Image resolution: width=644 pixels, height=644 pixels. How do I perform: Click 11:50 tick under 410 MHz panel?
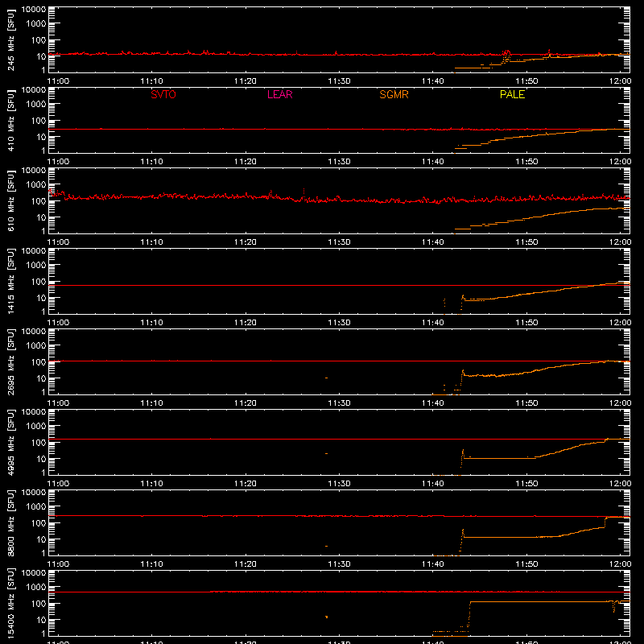coord(526,162)
